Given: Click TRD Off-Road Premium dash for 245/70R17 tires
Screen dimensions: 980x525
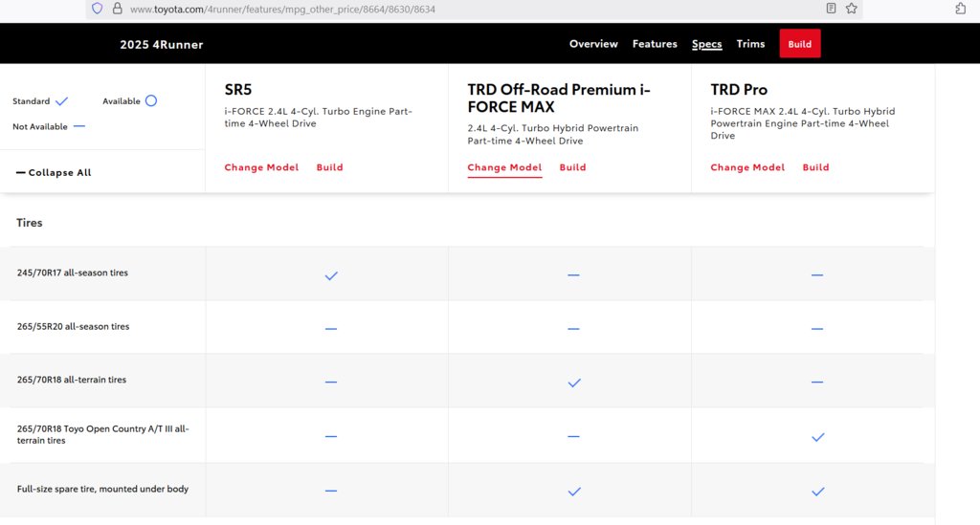Looking at the screenshot, I should [573, 274].
